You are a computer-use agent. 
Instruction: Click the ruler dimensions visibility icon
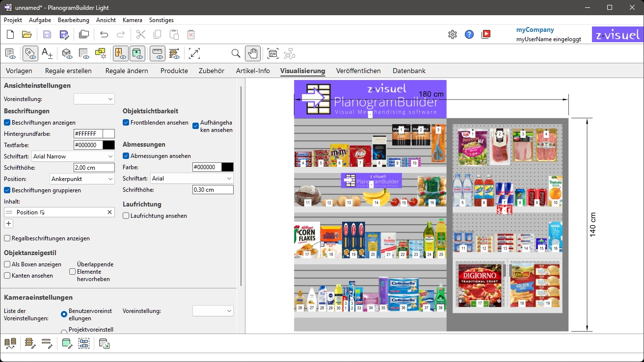158,53
